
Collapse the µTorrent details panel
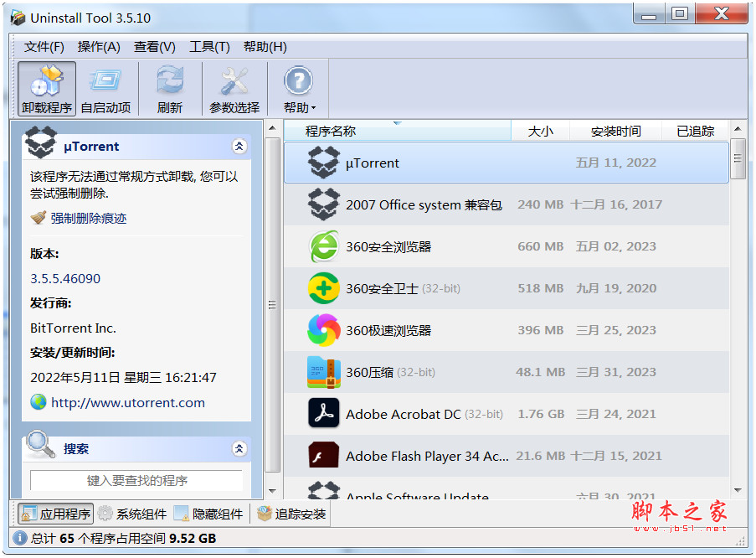(239, 146)
